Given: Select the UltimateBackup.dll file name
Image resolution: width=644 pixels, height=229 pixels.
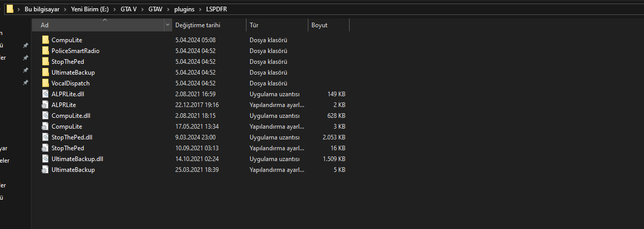Looking at the screenshot, I should point(77,158).
